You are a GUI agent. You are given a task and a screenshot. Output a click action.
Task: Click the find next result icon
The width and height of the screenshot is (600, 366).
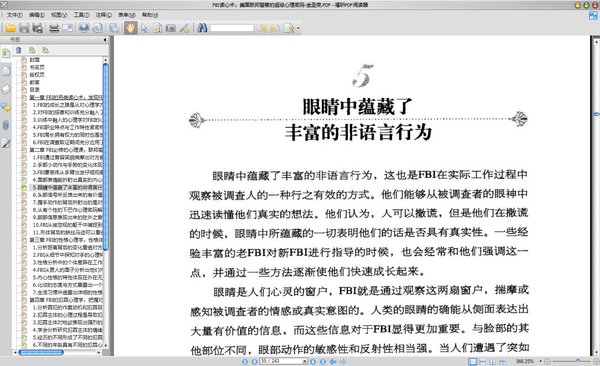pos(275,28)
